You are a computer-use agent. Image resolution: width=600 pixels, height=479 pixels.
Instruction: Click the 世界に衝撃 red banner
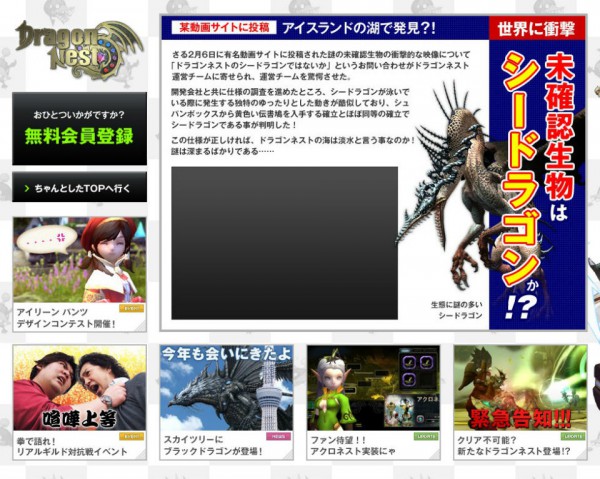pyautogui.click(x=537, y=29)
